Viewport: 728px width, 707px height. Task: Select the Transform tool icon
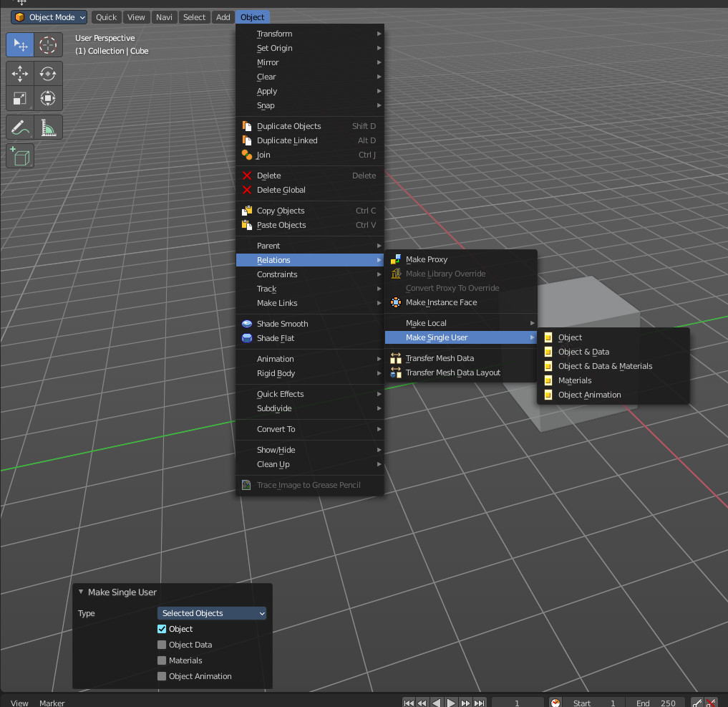point(48,98)
